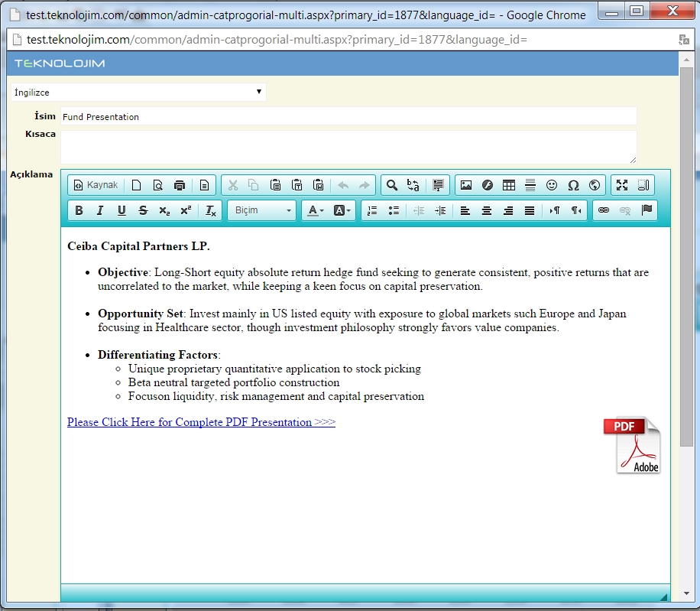Click Beta neutral targeted portfolio construction line
700x611 pixels.
[x=234, y=382]
